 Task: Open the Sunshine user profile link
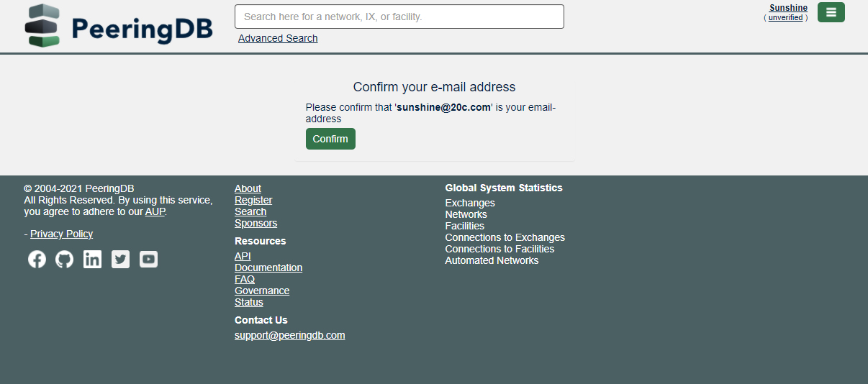[x=788, y=8]
